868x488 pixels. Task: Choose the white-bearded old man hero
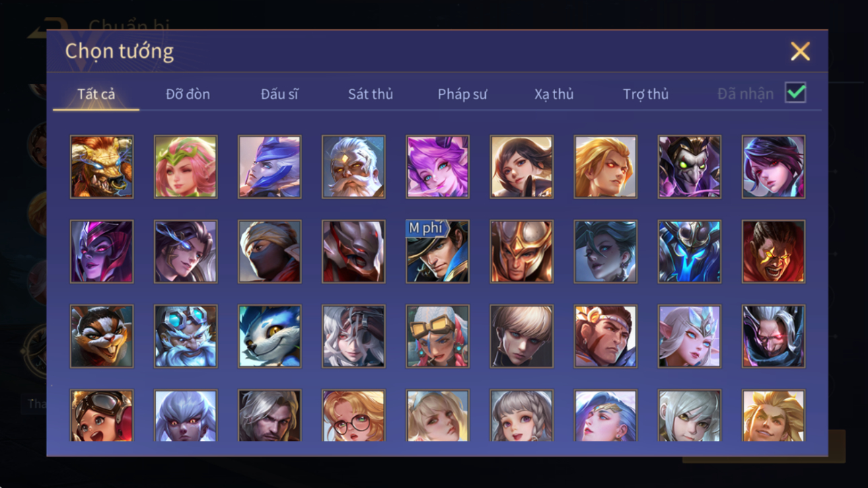[353, 167]
